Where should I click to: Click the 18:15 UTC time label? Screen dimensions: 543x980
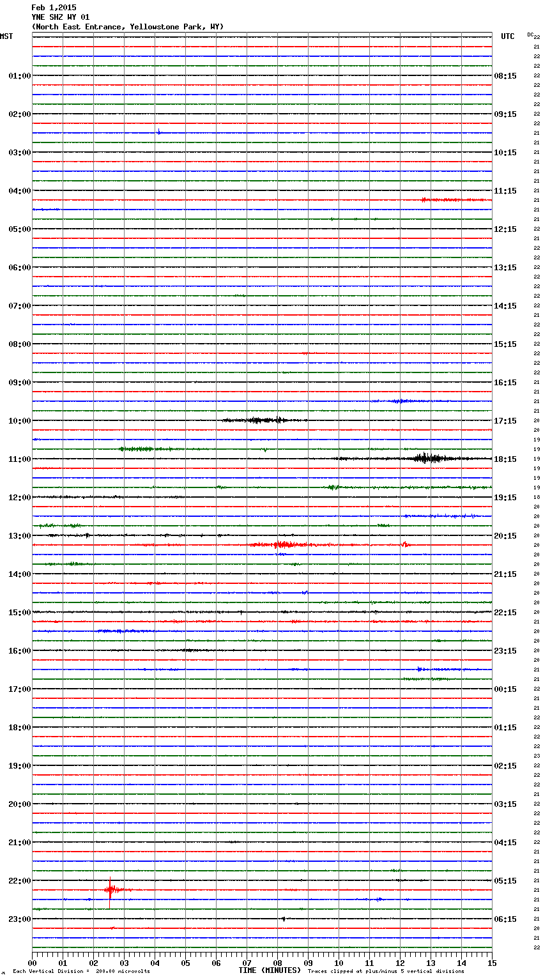[x=505, y=459]
